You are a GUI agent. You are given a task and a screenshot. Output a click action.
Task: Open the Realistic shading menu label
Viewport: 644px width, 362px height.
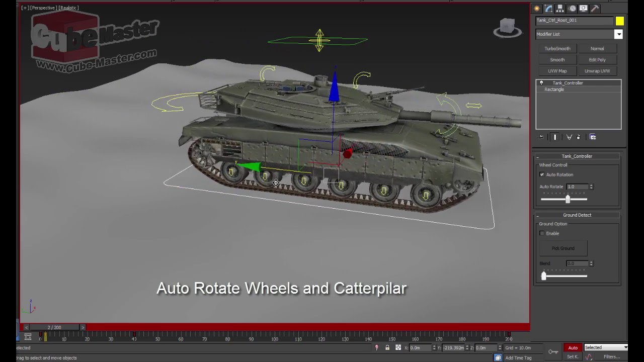(x=68, y=8)
